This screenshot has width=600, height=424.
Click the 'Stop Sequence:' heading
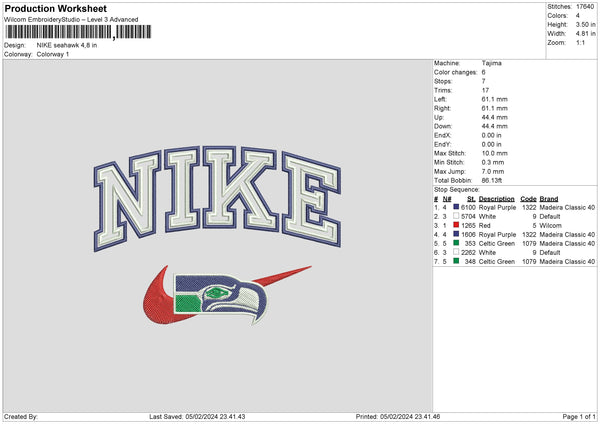click(456, 190)
